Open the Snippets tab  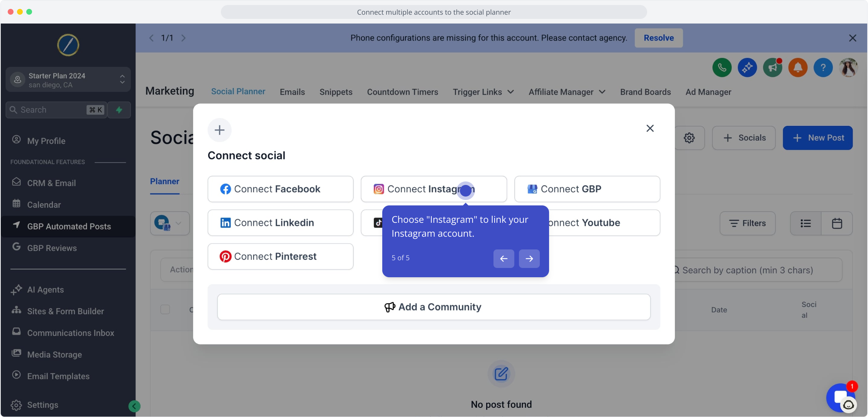pos(336,92)
